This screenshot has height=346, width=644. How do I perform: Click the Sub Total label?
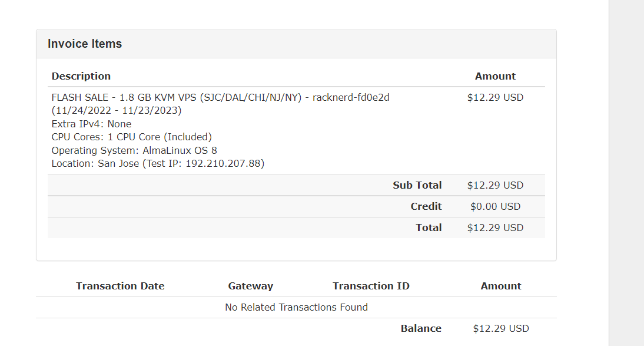(417, 185)
